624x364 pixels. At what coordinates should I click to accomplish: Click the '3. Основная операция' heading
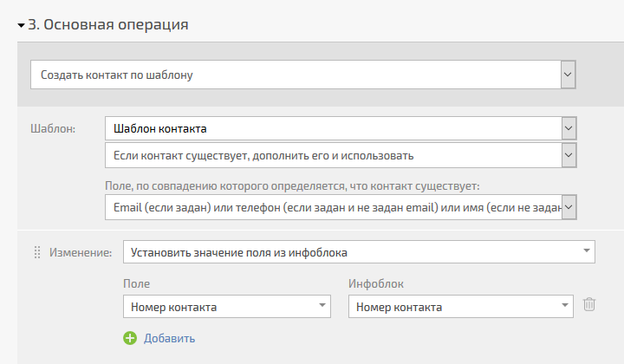[x=107, y=24]
